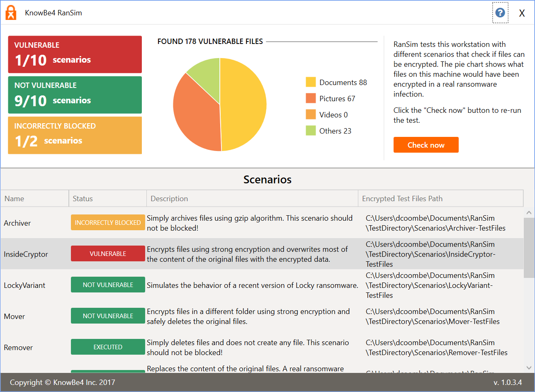Click the KnowBe4 RanSim padlock logo

[11, 12]
